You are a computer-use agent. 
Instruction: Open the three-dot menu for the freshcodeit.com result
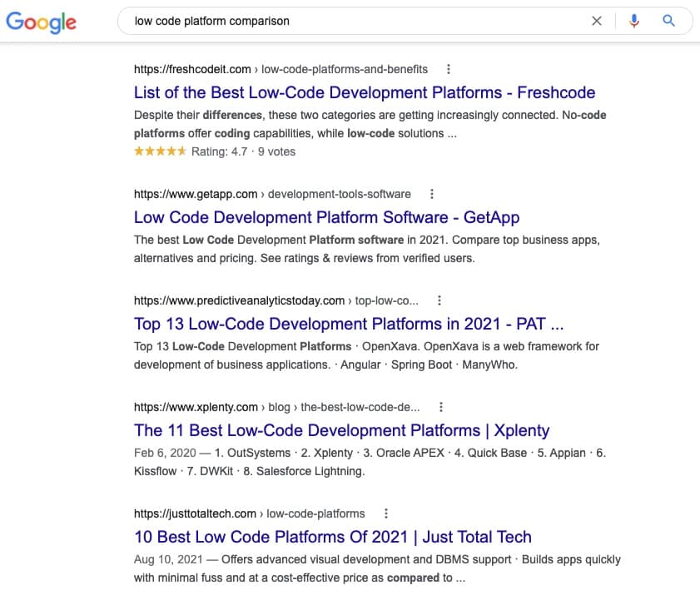448,69
